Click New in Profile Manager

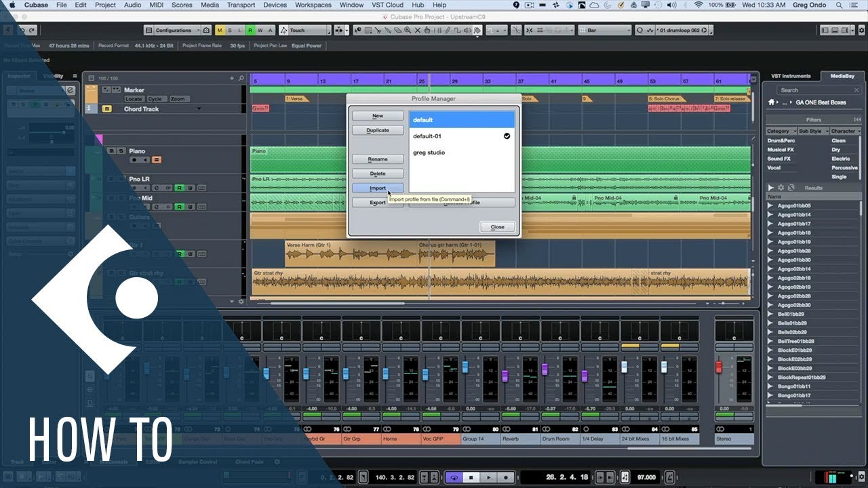(378, 116)
